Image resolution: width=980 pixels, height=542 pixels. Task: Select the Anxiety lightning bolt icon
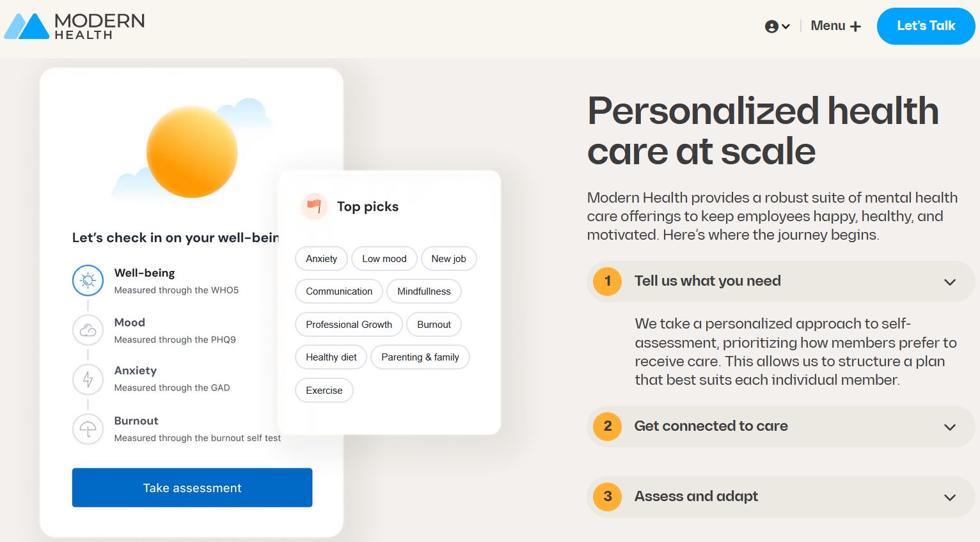click(x=88, y=379)
